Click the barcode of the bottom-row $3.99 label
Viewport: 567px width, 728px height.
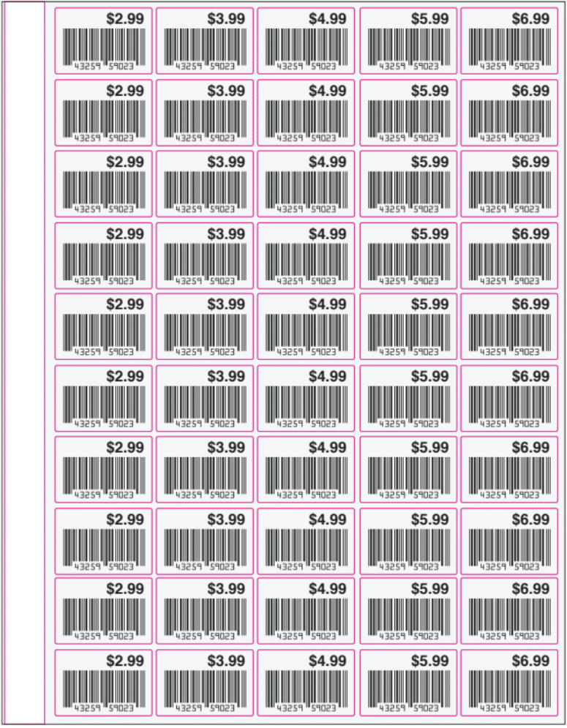[x=206, y=691]
